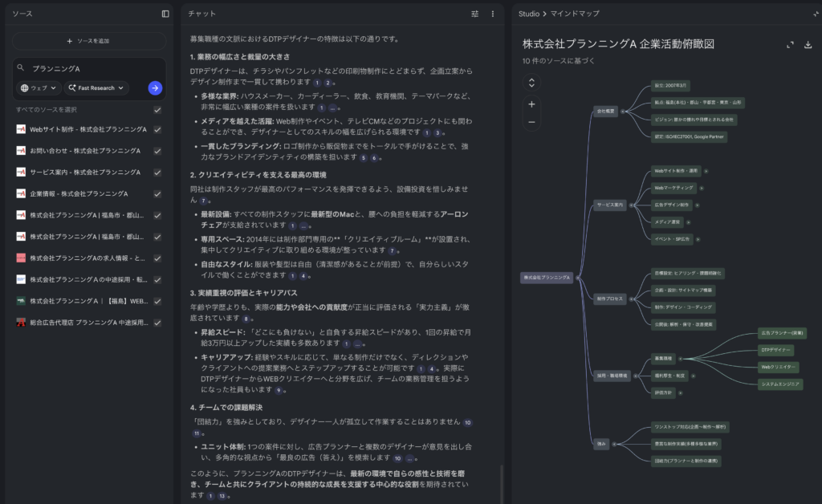Download the mind map with the download icon

(x=808, y=45)
